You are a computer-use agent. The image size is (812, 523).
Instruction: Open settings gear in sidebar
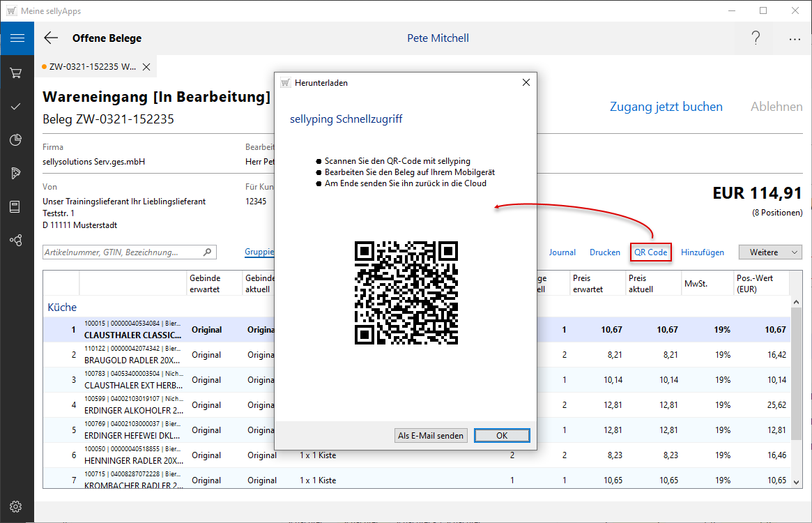point(16,506)
